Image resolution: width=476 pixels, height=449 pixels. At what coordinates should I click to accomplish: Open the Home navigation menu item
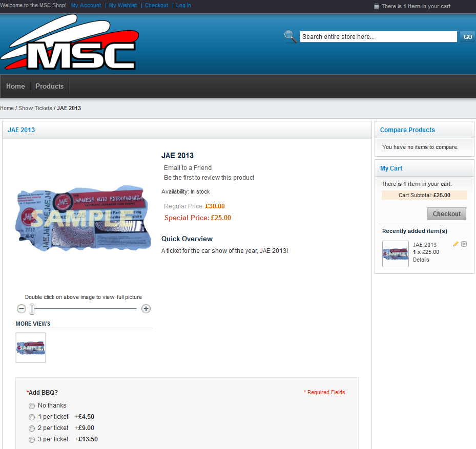[15, 86]
